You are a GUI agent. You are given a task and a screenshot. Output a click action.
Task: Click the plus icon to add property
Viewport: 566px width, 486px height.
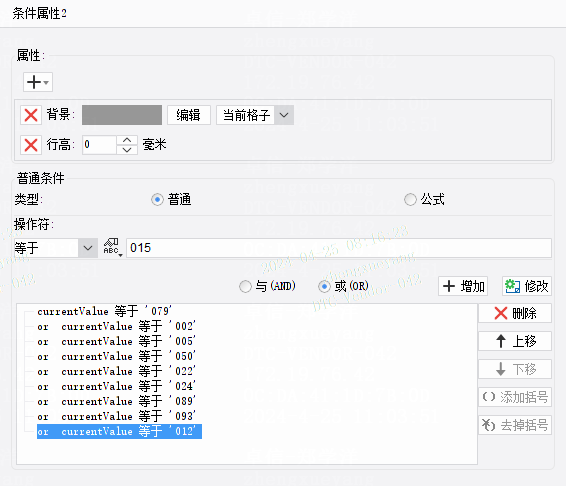38,82
